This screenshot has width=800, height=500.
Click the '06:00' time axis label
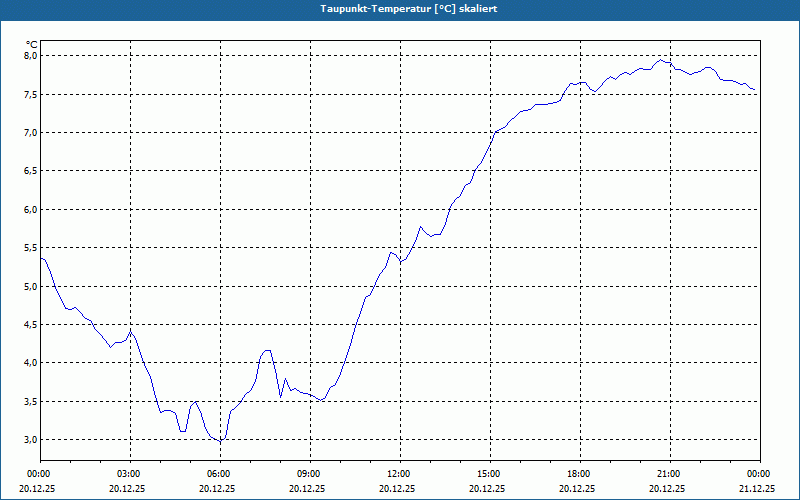click(x=220, y=474)
